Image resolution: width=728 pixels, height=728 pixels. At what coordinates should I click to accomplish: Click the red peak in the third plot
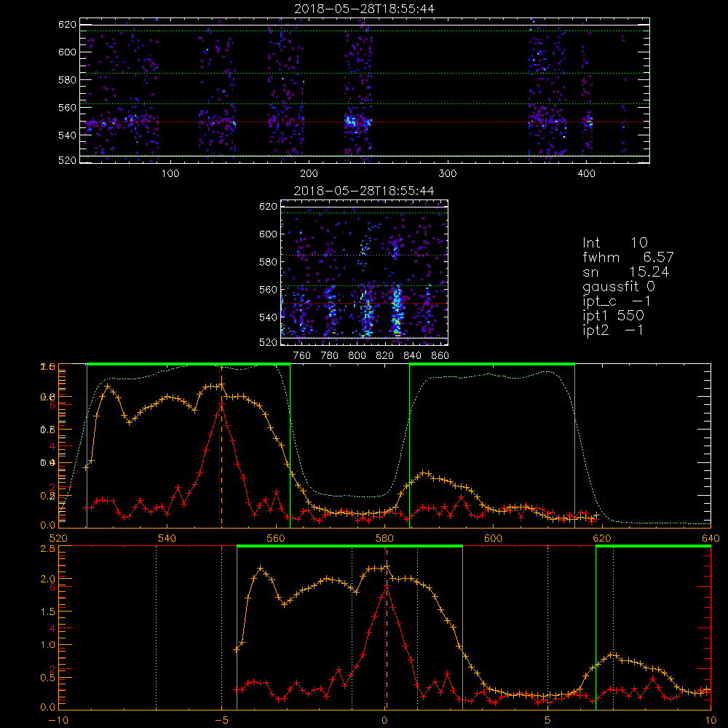pyautogui.click(x=221, y=405)
